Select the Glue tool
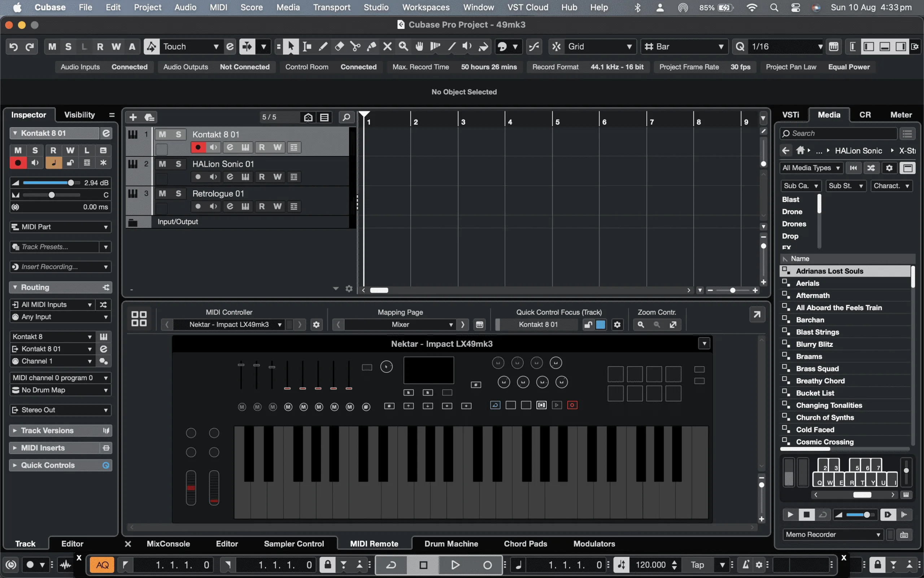The width and height of the screenshot is (924, 578). 371,47
